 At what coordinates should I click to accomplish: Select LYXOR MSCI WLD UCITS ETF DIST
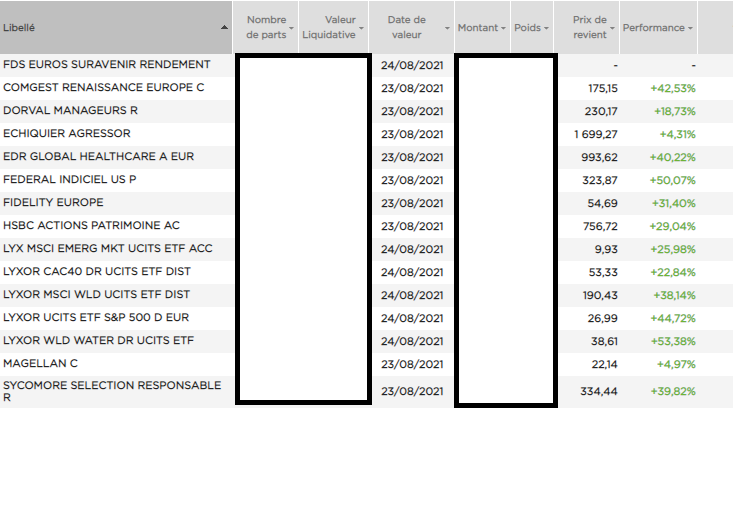pos(96,294)
